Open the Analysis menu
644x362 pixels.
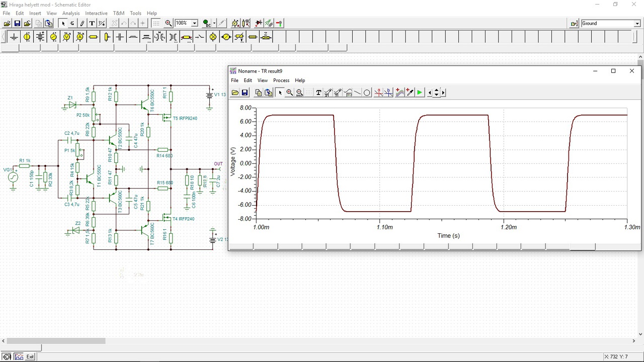pyautogui.click(x=71, y=13)
